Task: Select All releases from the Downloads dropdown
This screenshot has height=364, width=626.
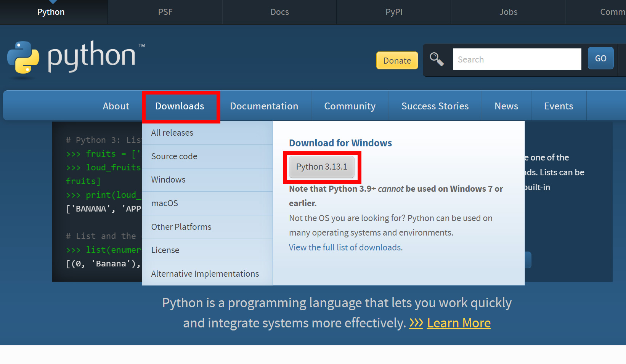Action: (x=172, y=133)
